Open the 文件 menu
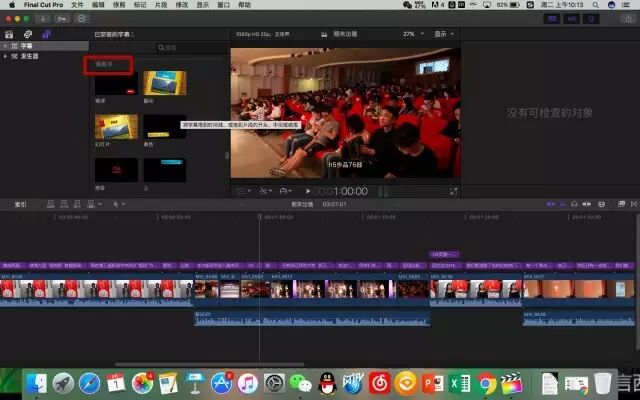The height and width of the screenshot is (400, 640). point(77,5)
